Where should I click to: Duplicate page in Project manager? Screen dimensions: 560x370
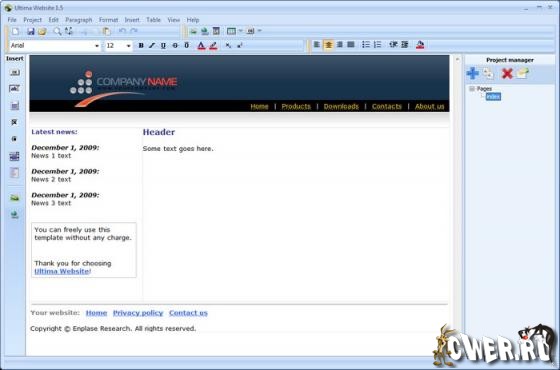[x=489, y=73]
